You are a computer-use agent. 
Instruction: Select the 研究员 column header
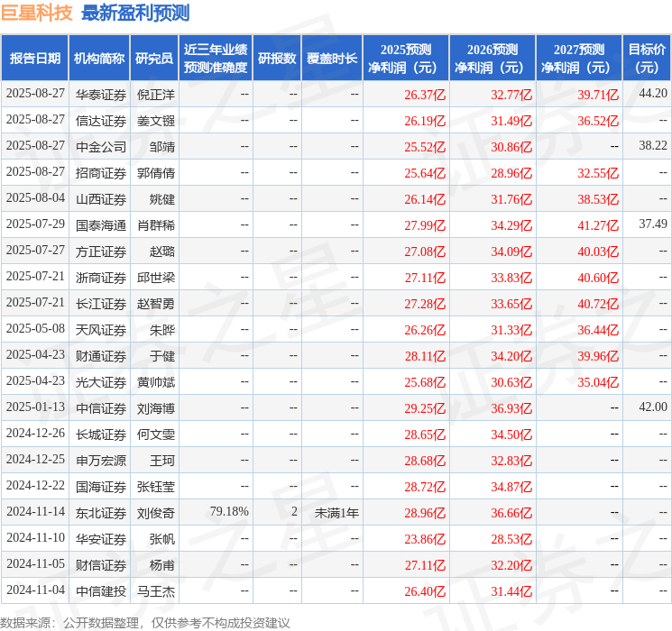154,59
